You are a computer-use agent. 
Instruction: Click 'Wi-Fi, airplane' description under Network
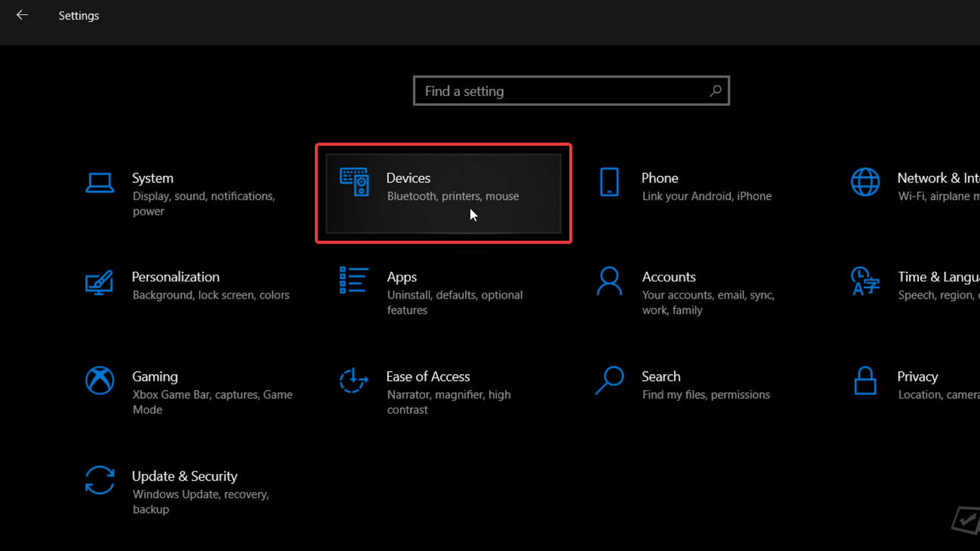939,197
